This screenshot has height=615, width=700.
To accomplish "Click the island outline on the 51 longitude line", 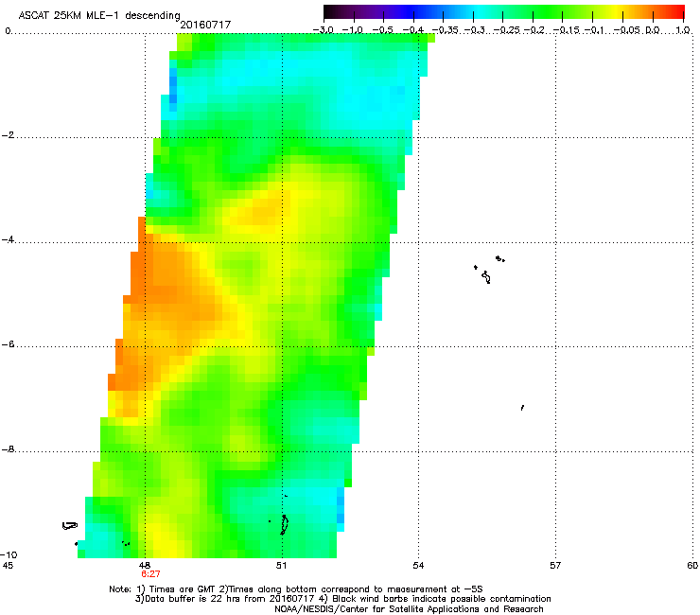I will pyautogui.click(x=284, y=525).
